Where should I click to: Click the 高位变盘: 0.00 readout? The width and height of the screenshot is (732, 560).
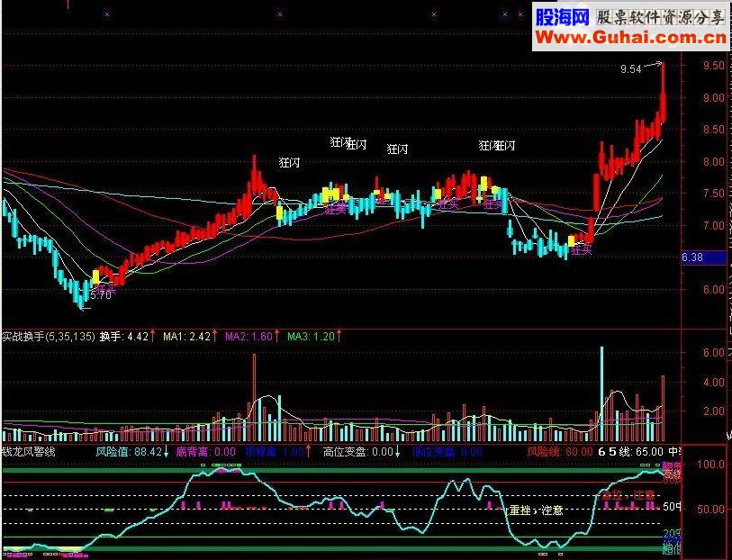coord(358,452)
